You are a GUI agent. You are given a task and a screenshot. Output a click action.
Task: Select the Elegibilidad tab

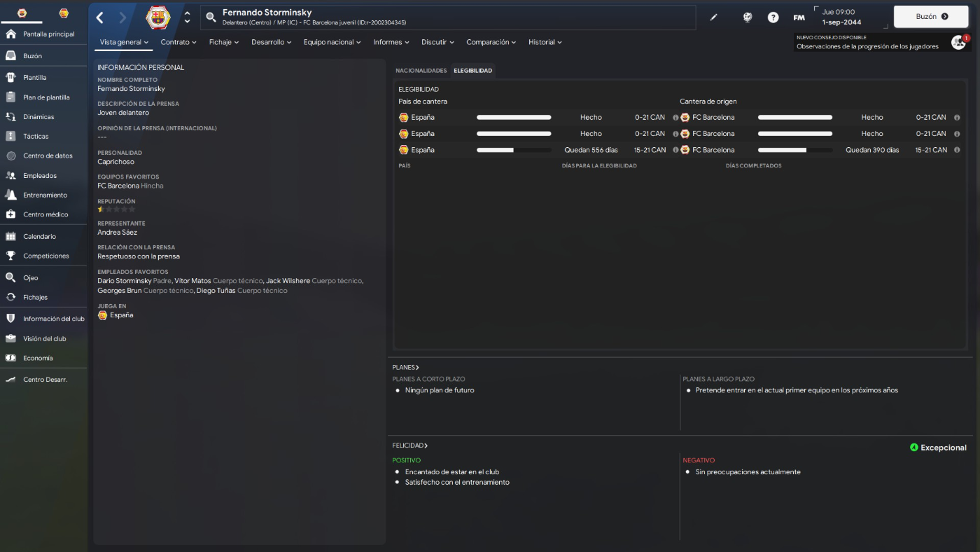[x=472, y=71]
